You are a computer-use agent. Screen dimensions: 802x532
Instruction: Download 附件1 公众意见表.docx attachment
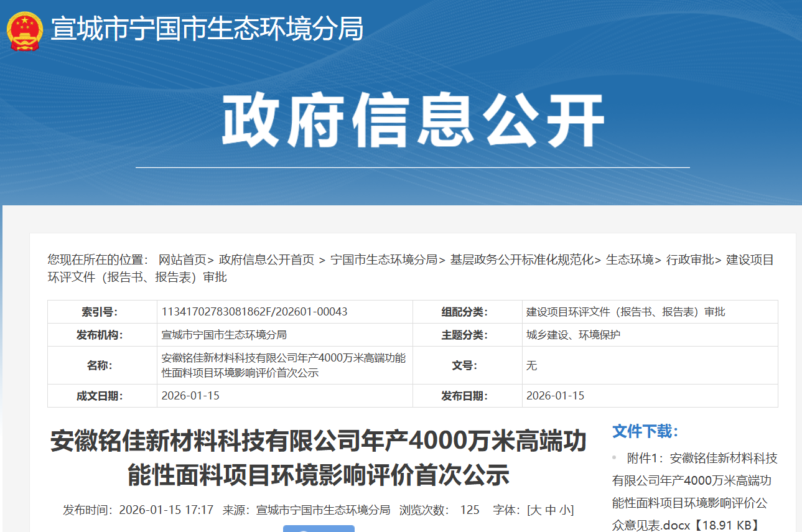pos(694,492)
